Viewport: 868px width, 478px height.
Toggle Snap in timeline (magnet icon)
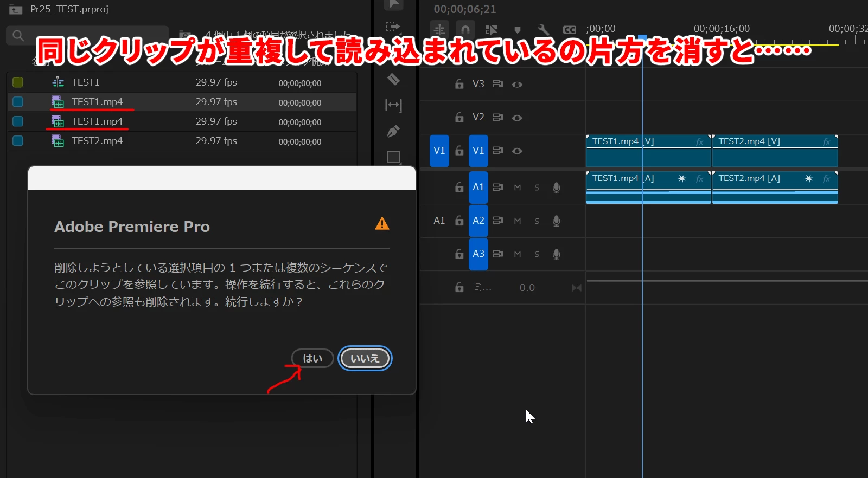click(x=465, y=29)
